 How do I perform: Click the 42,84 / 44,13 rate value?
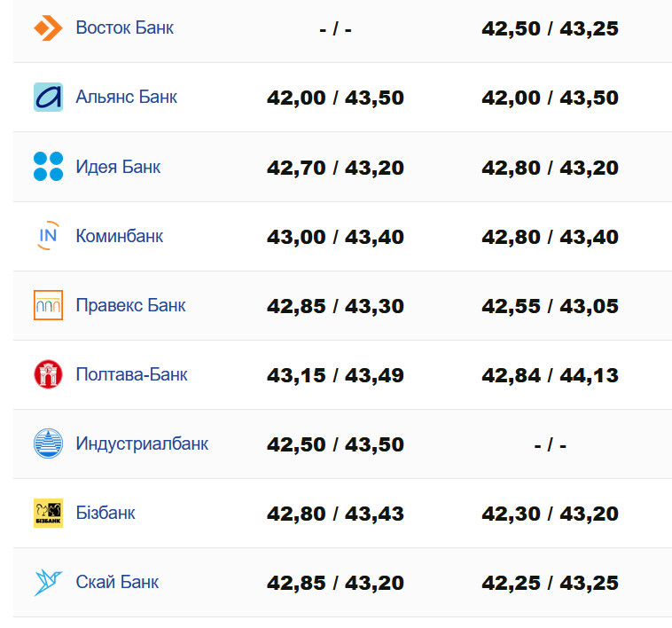pyautogui.click(x=550, y=375)
